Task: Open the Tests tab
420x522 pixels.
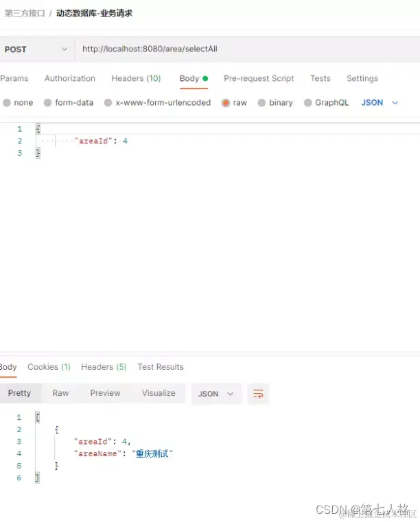Action: [x=320, y=78]
